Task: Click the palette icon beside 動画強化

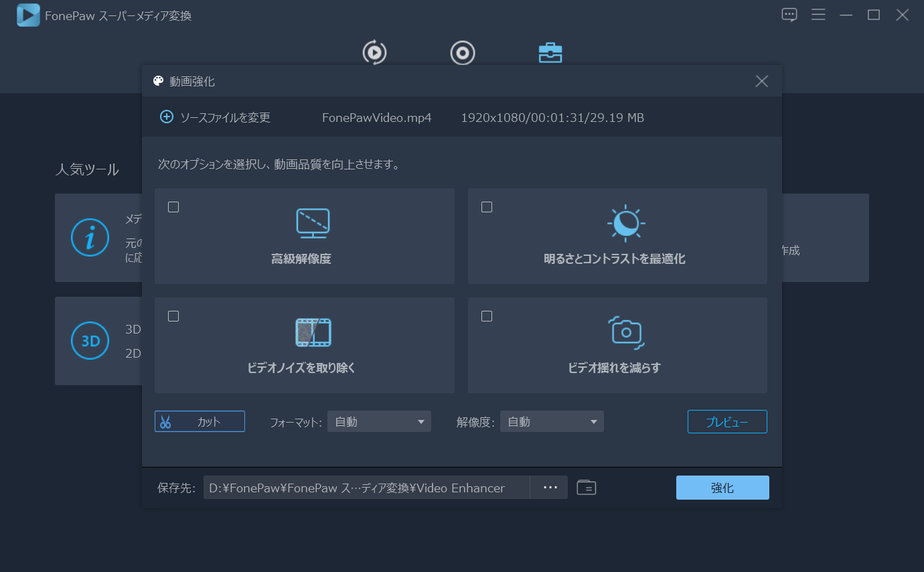Action: 158,81
